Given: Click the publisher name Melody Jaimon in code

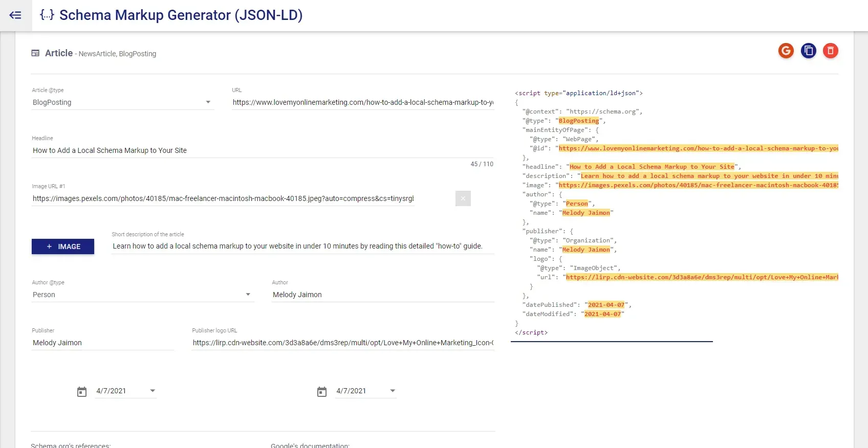Looking at the screenshot, I should tap(586, 250).
